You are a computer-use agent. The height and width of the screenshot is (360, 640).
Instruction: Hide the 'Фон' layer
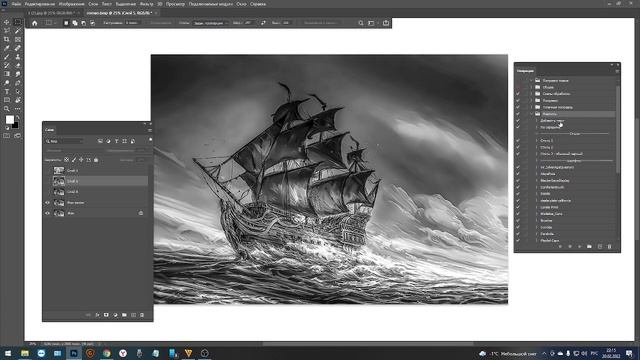click(x=47, y=213)
